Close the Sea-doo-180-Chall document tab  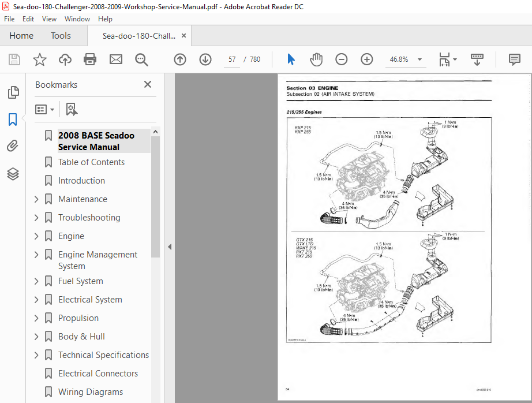[183, 36]
